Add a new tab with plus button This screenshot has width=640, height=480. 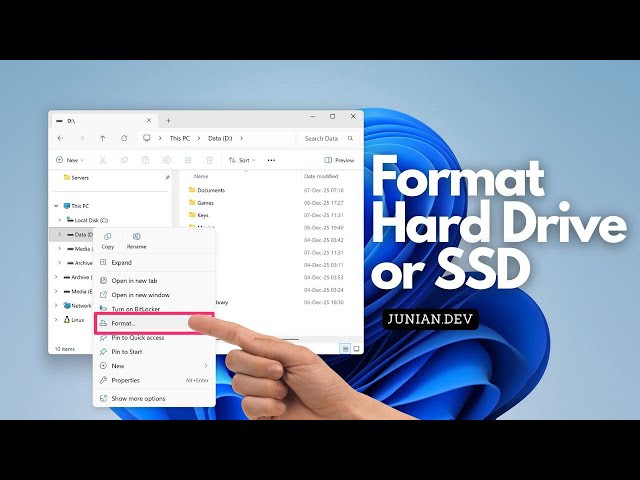[168, 120]
